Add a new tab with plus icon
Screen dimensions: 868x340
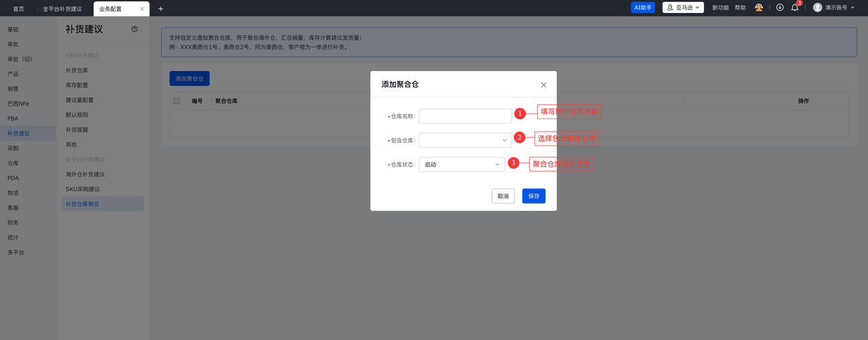(x=161, y=9)
